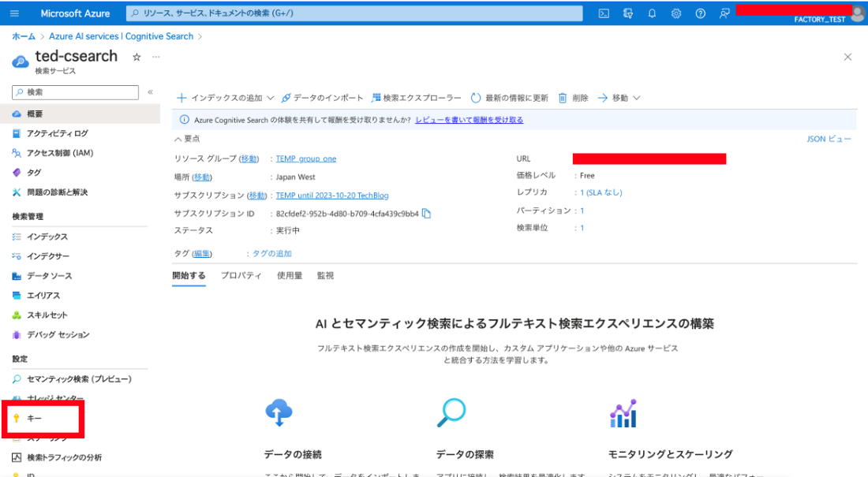Click the 実行中 status value

tap(288, 230)
